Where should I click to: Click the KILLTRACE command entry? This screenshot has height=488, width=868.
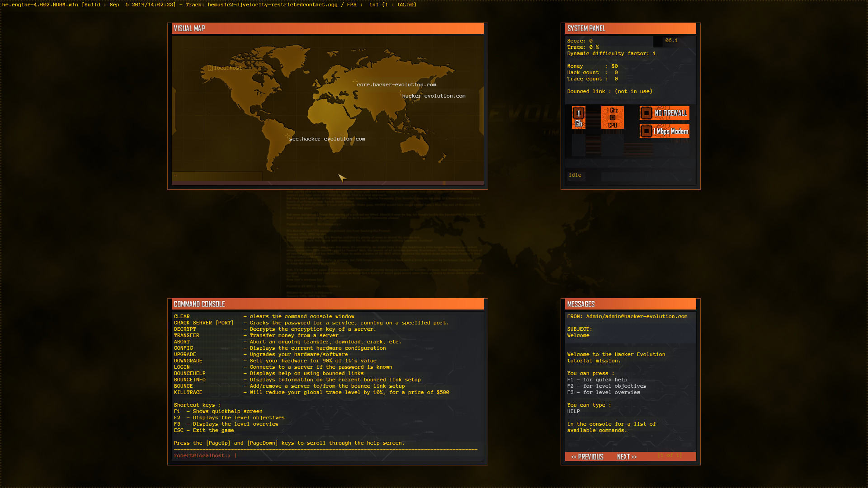pos(188,392)
